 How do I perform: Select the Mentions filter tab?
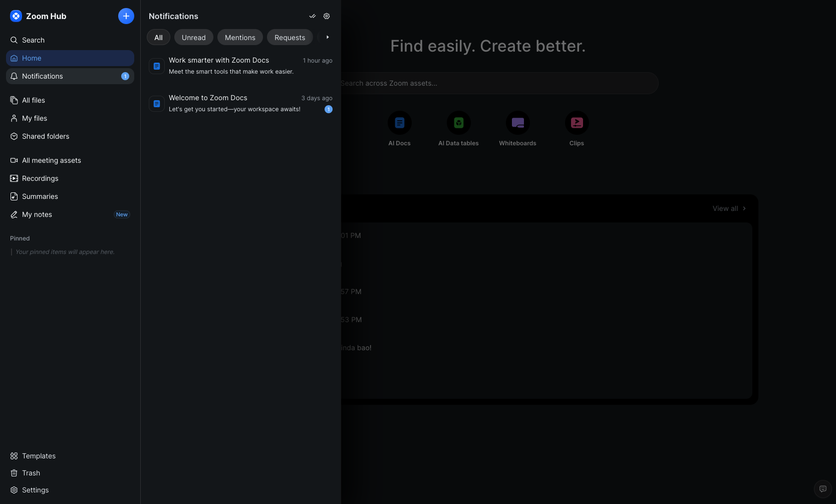click(240, 38)
